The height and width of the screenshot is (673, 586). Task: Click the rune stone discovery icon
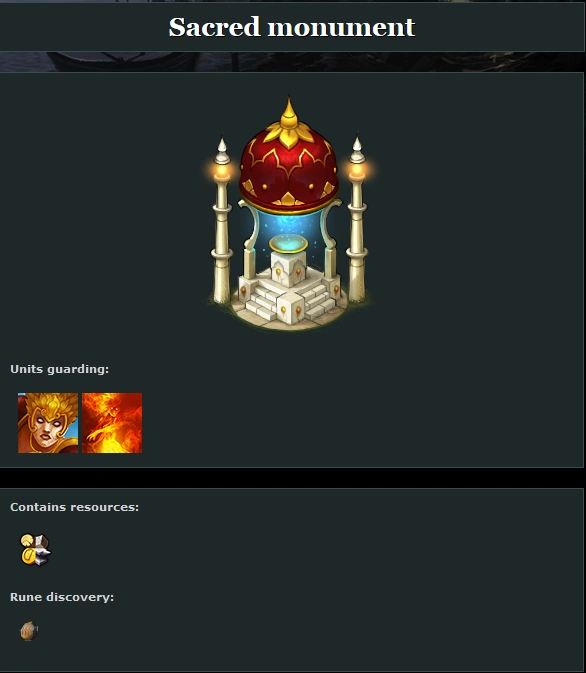coord(29,631)
